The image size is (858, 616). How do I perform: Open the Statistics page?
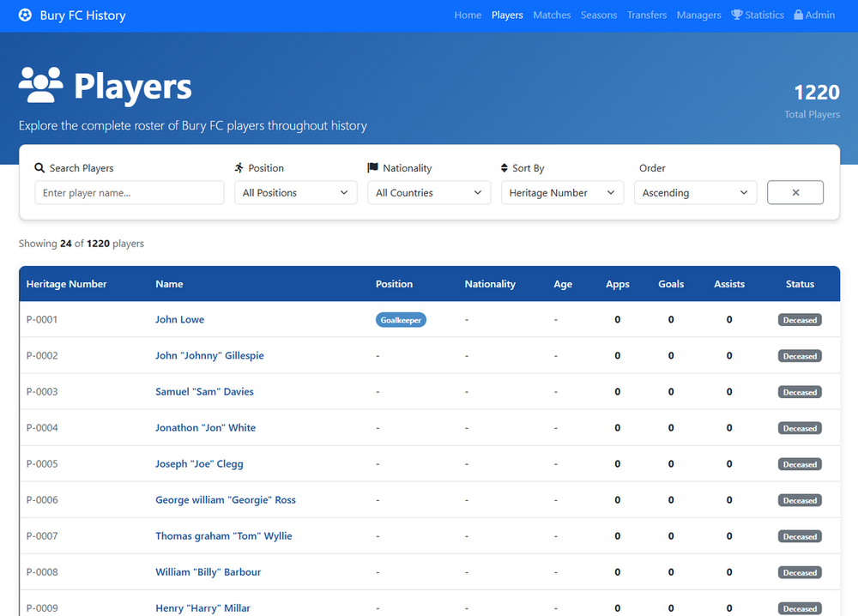(x=758, y=15)
